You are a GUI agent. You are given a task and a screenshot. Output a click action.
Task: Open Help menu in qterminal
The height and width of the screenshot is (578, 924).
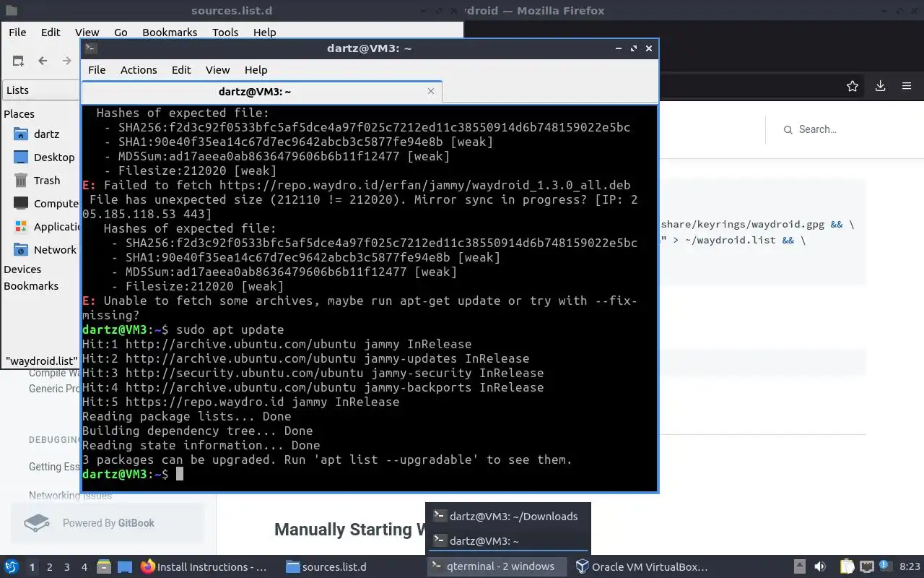click(x=256, y=70)
